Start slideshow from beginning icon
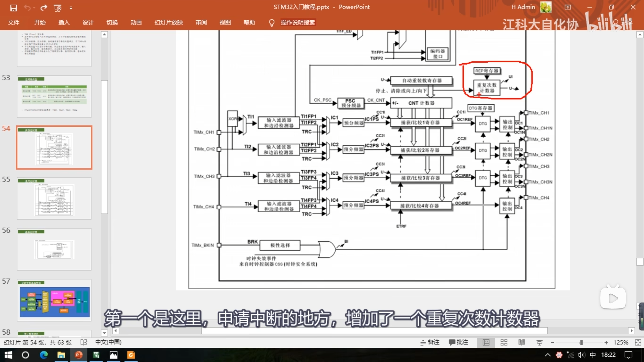Viewport: 644px width, 362px height. point(58,8)
